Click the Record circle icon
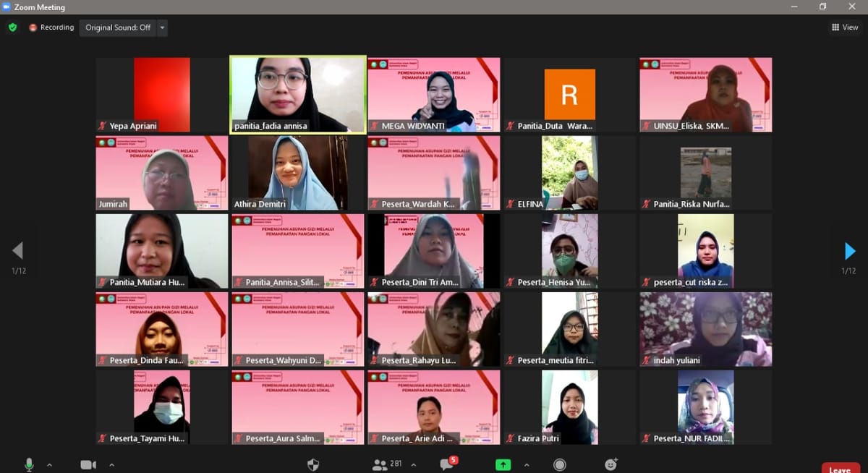Image resolution: width=868 pixels, height=473 pixels. click(560, 464)
